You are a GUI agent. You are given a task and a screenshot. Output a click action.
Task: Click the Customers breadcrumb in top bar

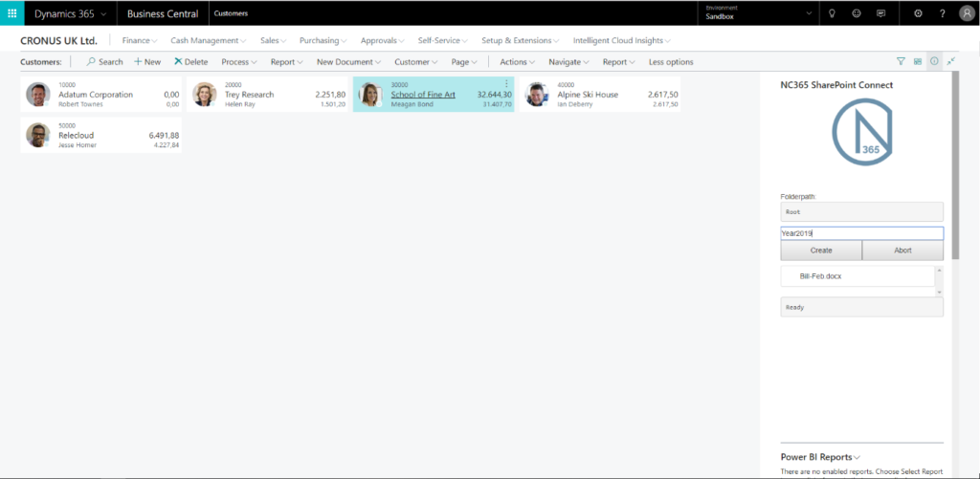[231, 13]
